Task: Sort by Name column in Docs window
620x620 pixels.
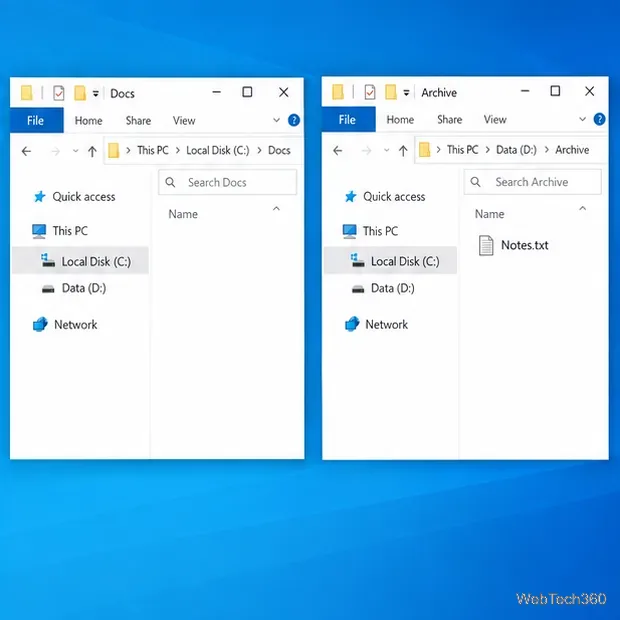Action: click(183, 214)
